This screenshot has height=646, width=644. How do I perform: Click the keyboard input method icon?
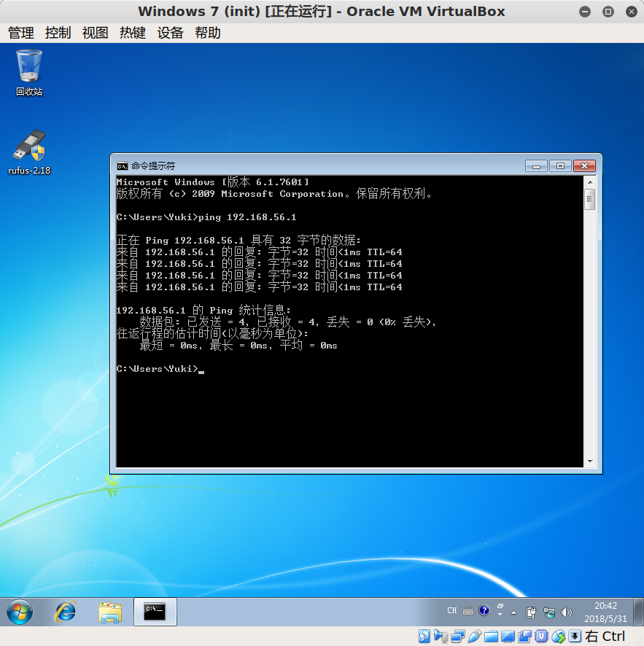tap(468, 611)
